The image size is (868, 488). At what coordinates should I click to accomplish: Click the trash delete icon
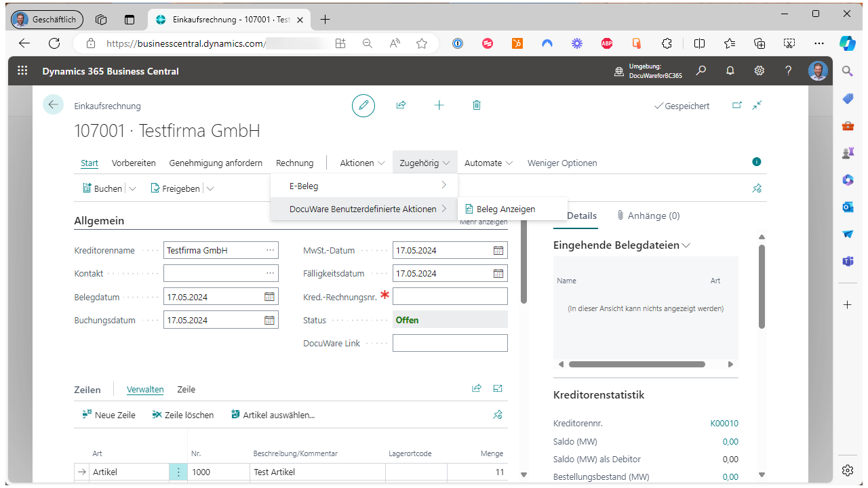click(x=477, y=105)
